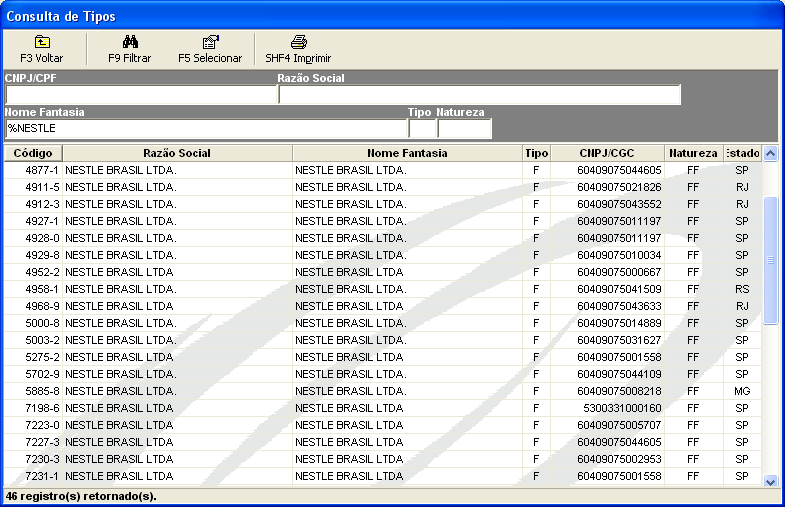Select row with code 5702-9
Screen dimensions: 785x507
382,374
